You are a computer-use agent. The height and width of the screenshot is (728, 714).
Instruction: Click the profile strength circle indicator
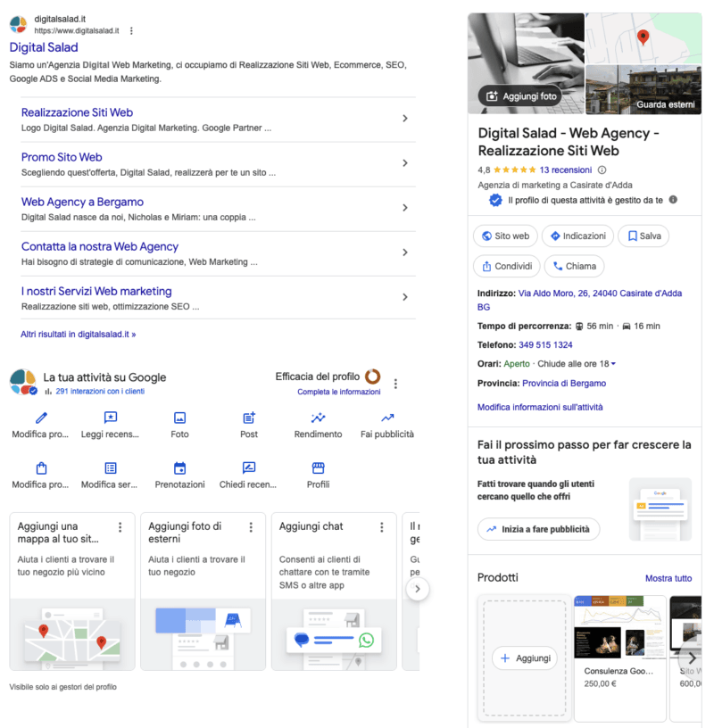tap(372, 376)
